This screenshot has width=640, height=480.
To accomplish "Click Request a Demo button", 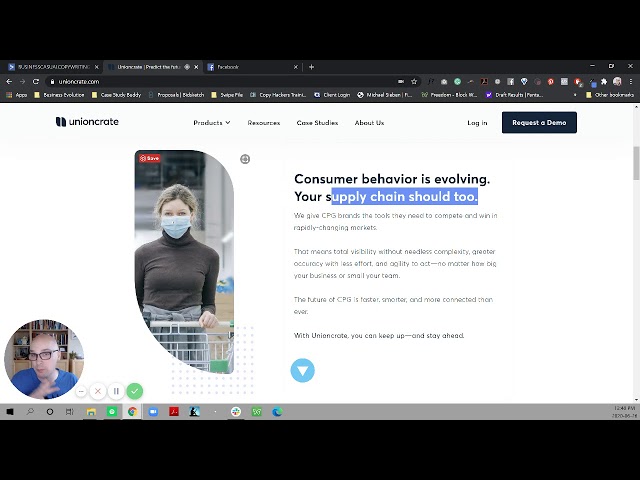I will [x=539, y=122].
